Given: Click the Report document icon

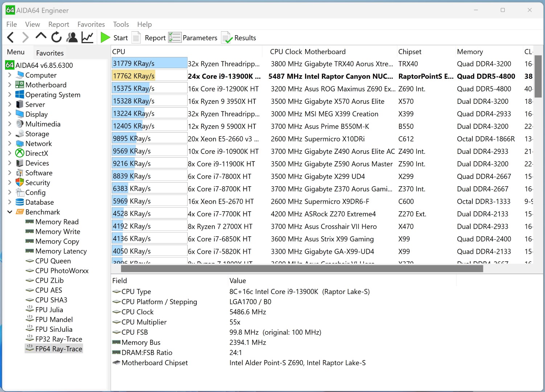Looking at the screenshot, I should point(136,37).
